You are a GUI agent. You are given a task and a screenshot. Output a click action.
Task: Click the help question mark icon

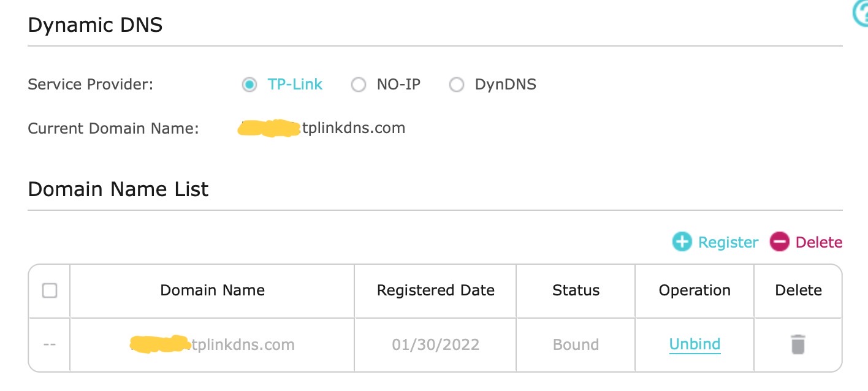click(861, 13)
